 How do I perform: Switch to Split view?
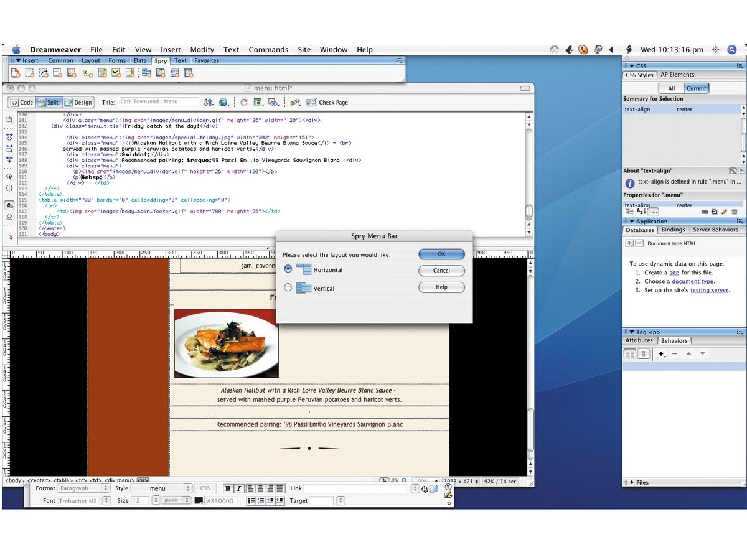point(48,102)
